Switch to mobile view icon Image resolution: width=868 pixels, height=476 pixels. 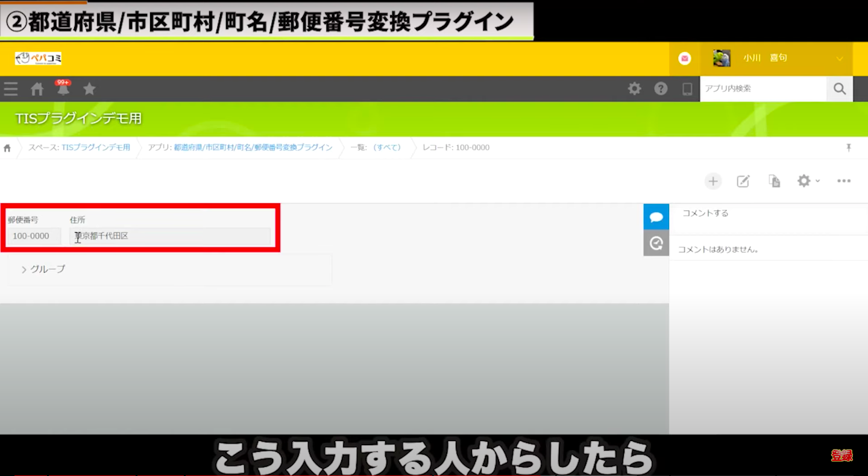687,89
